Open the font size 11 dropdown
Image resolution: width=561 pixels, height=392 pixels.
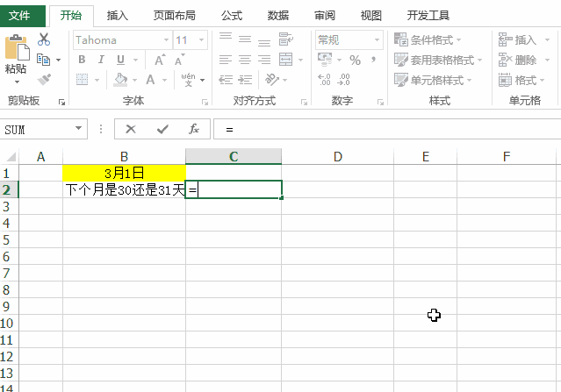[x=201, y=39]
